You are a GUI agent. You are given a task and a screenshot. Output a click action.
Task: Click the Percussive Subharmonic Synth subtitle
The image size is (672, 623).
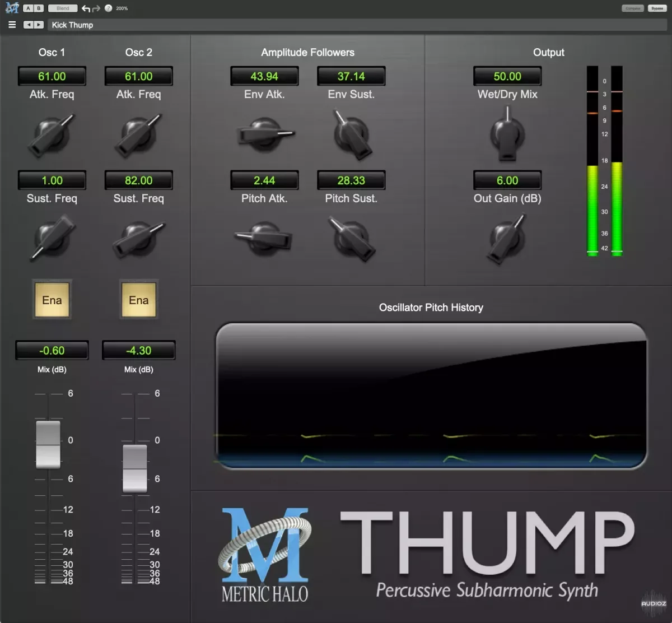487,591
